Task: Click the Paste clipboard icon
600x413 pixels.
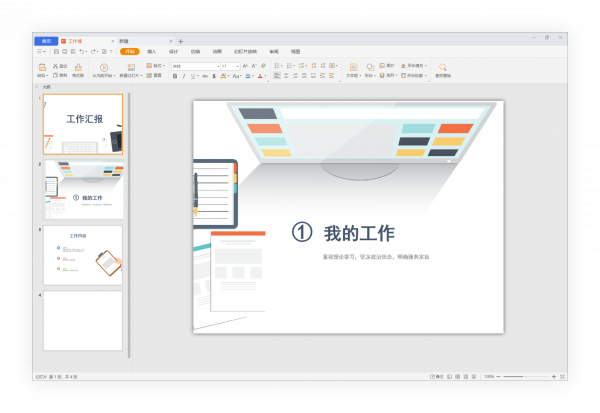Action: coord(42,67)
